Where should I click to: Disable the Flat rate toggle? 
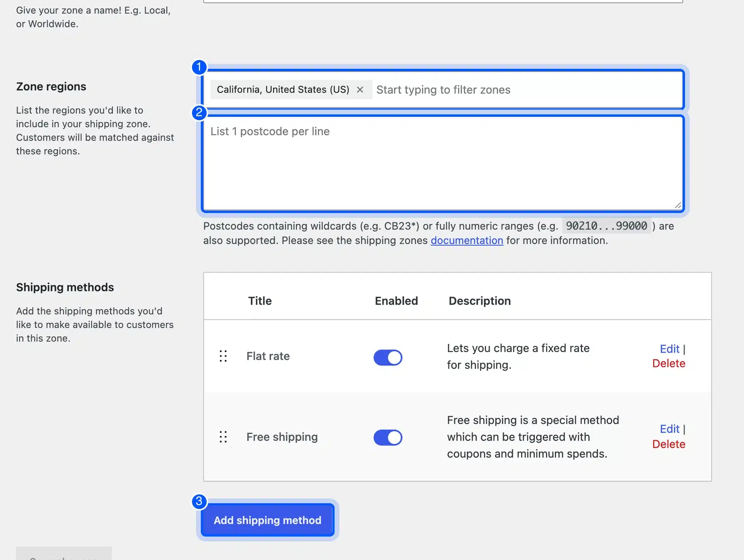click(388, 357)
